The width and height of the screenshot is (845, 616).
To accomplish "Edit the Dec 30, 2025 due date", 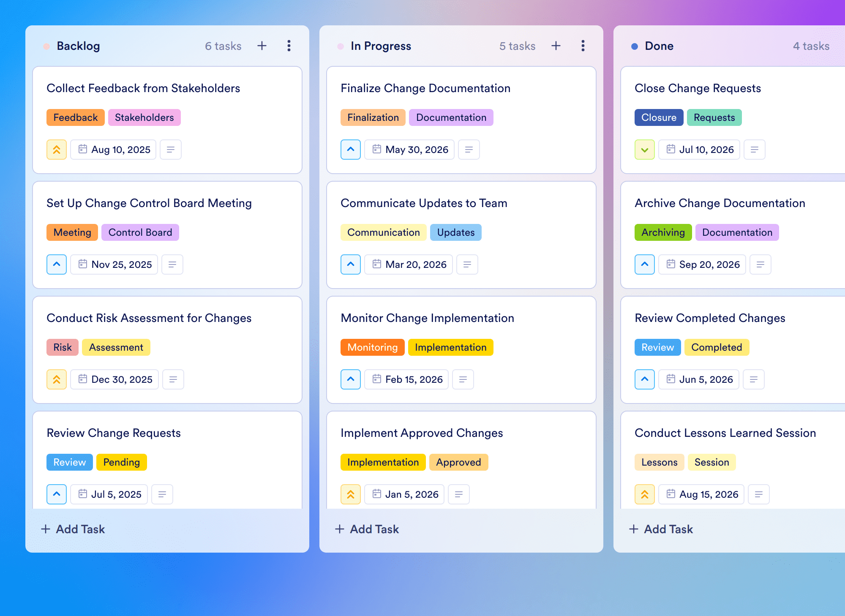I will coord(114,379).
